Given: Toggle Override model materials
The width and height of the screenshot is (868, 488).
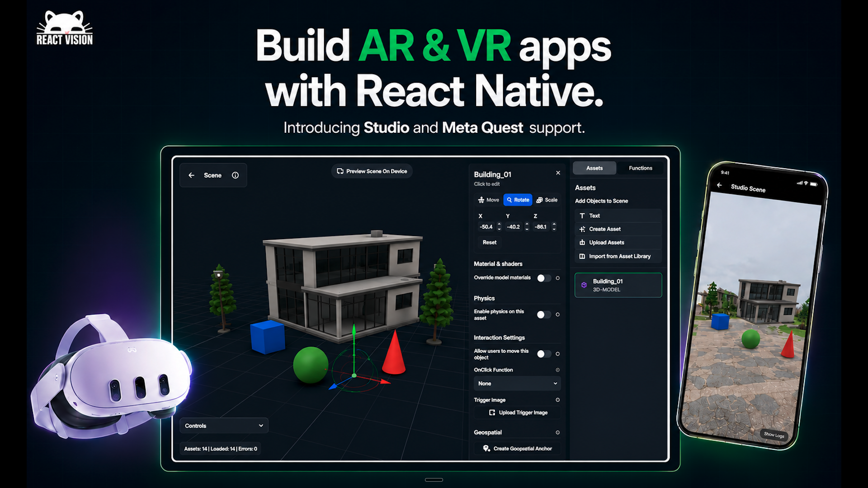Looking at the screenshot, I should point(544,278).
